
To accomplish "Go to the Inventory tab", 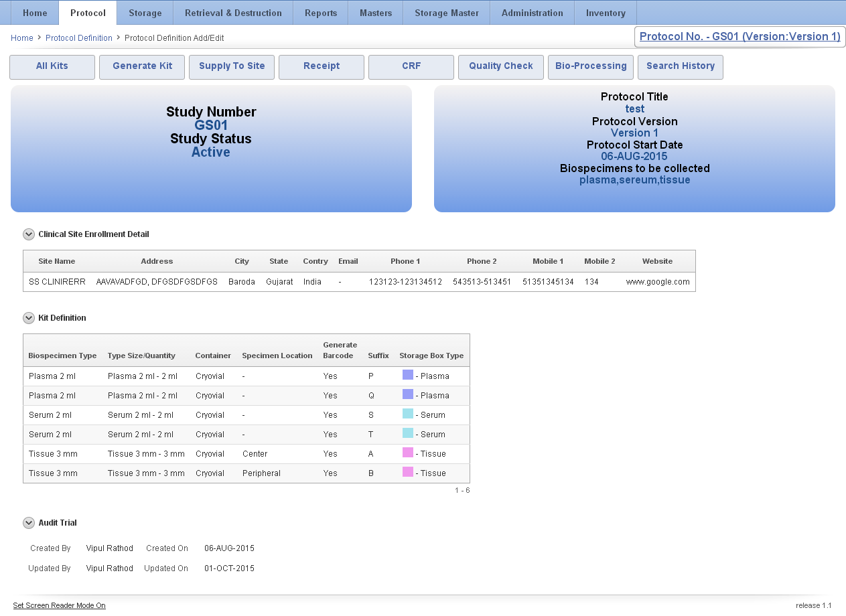I will [x=605, y=13].
